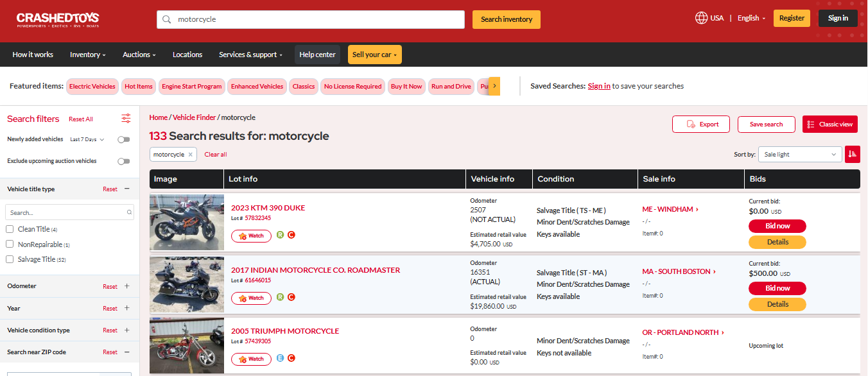Expand the Vehicle condition type section
The image size is (868, 376).
pyautogui.click(x=126, y=330)
